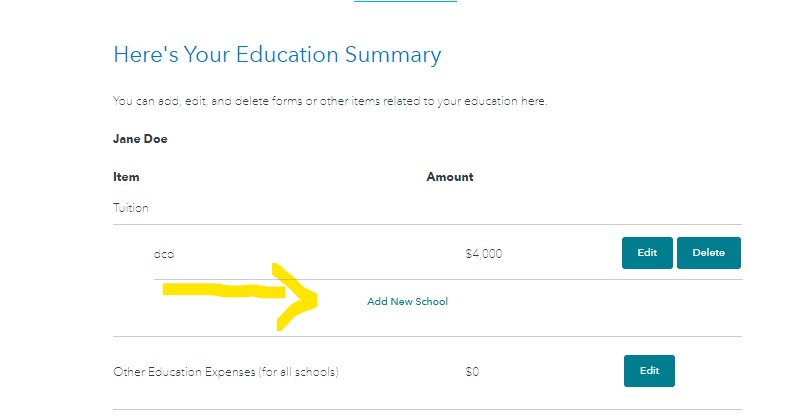
Task: Click the dcd school name
Action: pos(164,254)
